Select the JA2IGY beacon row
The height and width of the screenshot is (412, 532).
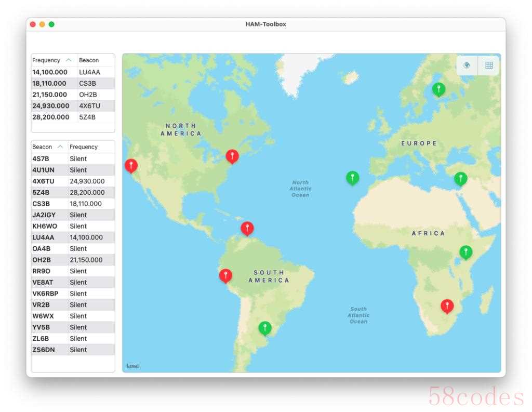(x=73, y=215)
